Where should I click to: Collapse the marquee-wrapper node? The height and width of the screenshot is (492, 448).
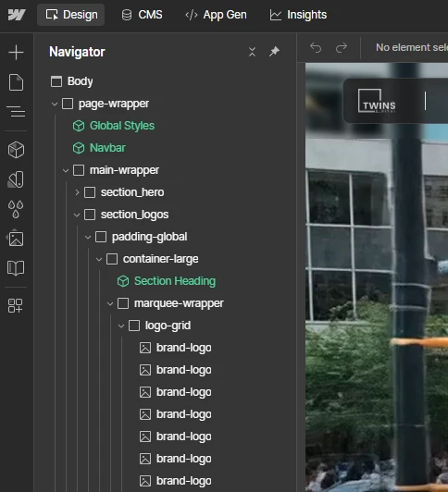point(110,303)
